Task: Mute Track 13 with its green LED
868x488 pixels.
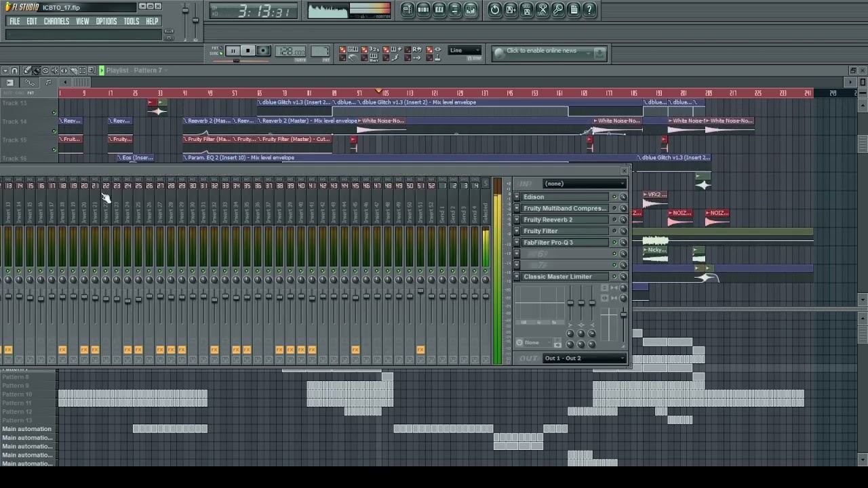Action: 54,113
